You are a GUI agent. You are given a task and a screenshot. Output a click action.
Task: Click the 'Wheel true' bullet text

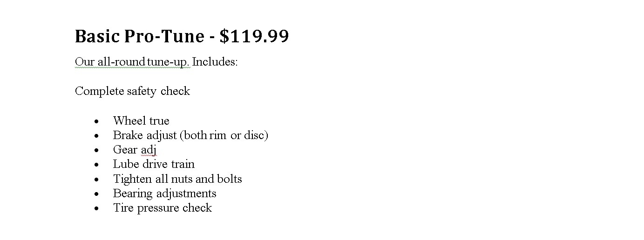tap(141, 121)
